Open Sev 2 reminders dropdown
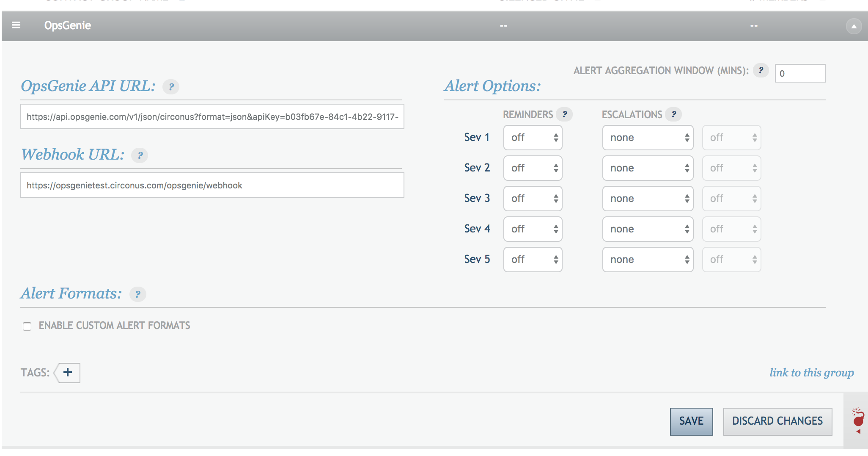This screenshot has width=868, height=456. (533, 168)
